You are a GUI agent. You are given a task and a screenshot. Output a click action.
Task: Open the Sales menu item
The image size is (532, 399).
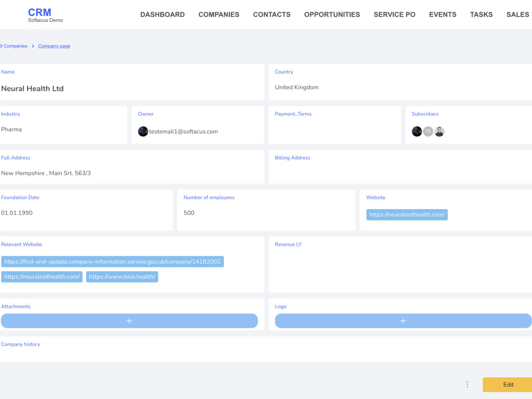[518, 14]
